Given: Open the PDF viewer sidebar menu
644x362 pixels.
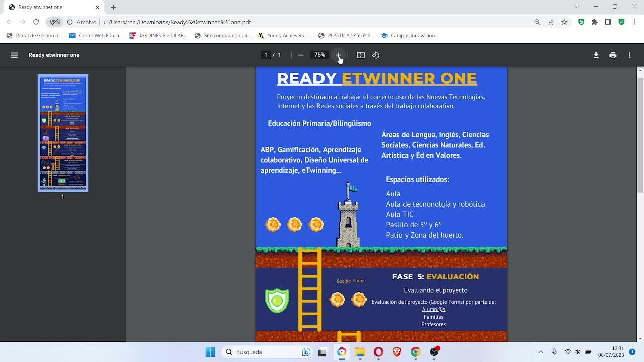Looking at the screenshot, I should (14, 55).
